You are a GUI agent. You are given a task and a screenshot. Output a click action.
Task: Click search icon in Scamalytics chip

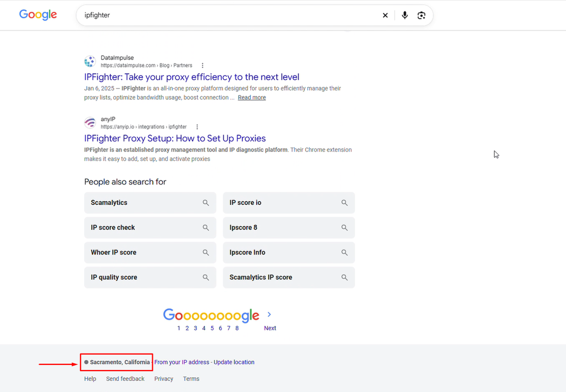coord(206,203)
